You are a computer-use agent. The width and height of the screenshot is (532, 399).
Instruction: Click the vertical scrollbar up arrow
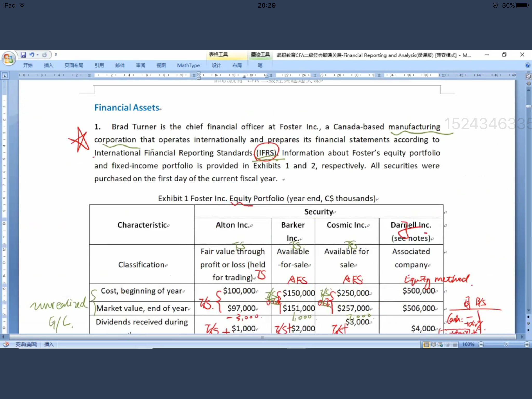(528, 90)
